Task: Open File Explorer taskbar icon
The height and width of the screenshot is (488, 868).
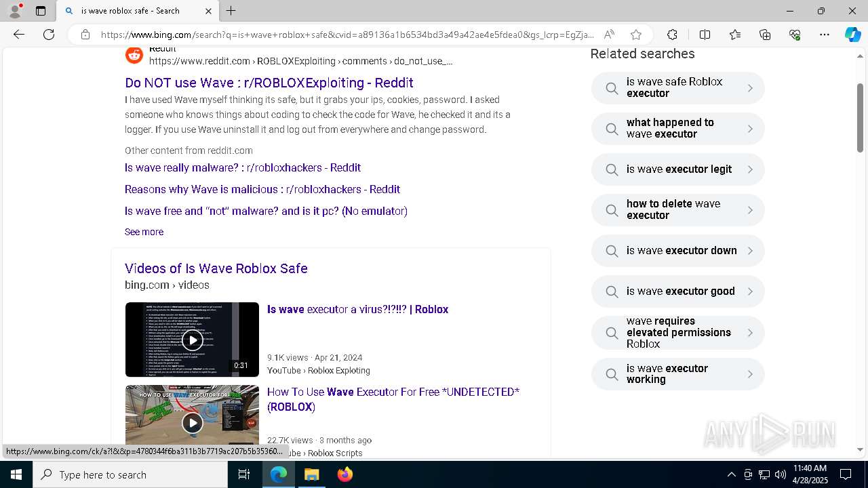Action: [x=311, y=474]
